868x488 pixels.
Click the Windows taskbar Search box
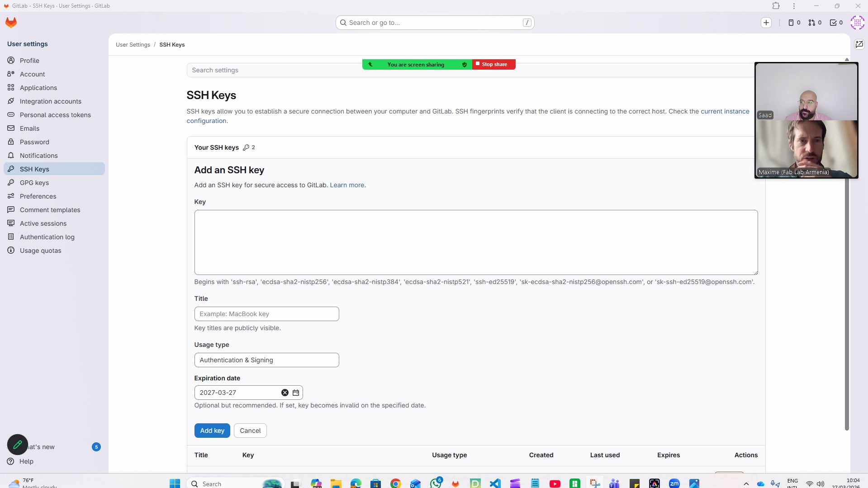pos(235,483)
